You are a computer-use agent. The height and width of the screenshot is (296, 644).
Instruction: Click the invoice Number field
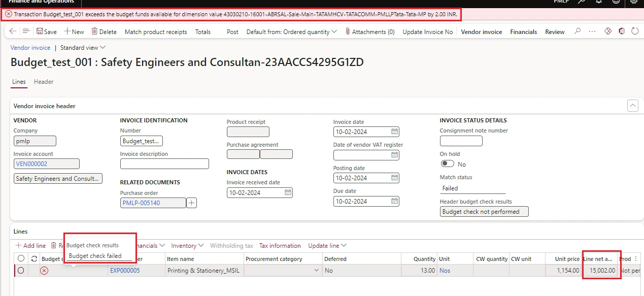[142, 141]
